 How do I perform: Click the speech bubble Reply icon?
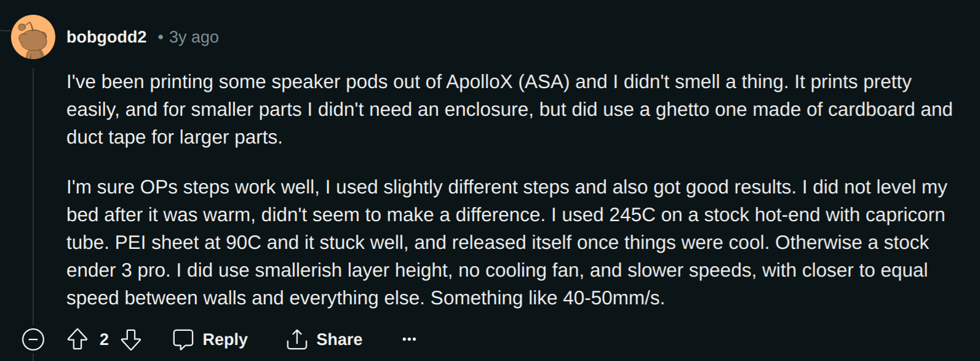click(x=183, y=339)
